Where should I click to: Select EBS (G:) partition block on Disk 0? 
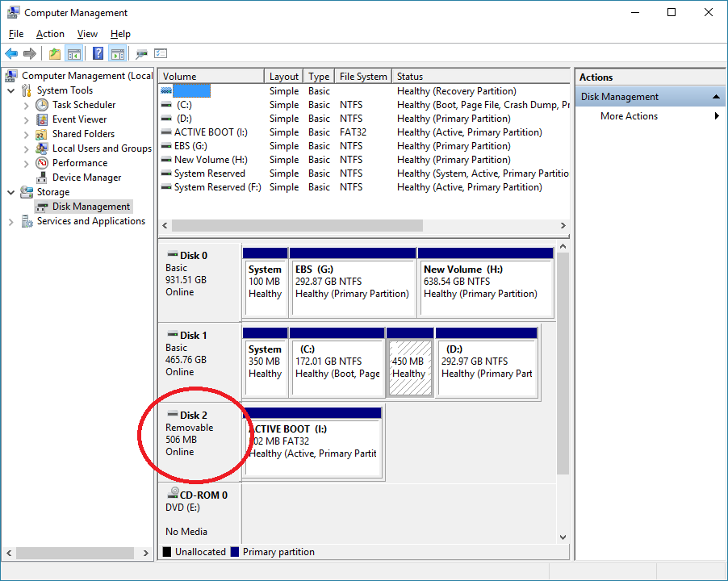[x=353, y=282]
